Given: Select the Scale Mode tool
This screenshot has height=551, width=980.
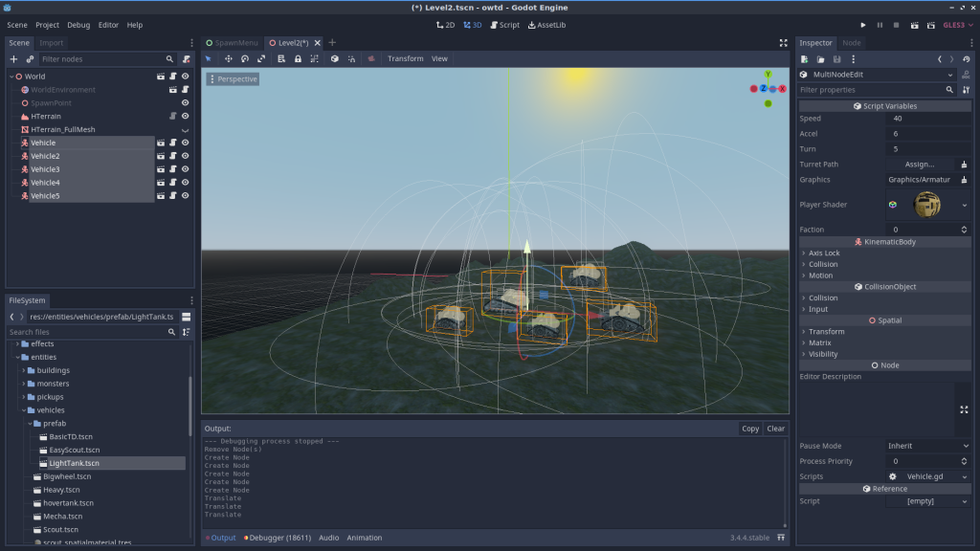Looking at the screenshot, I should click(x=261, y=58).
